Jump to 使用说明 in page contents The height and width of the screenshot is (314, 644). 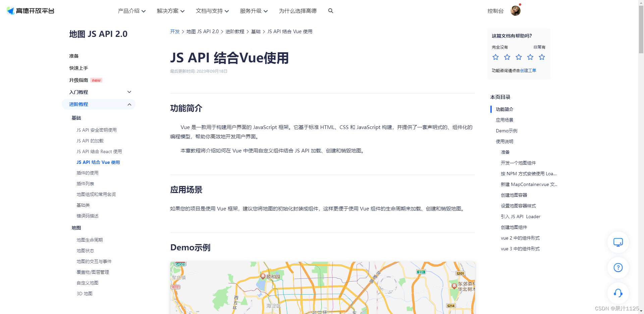pos(504,141)
